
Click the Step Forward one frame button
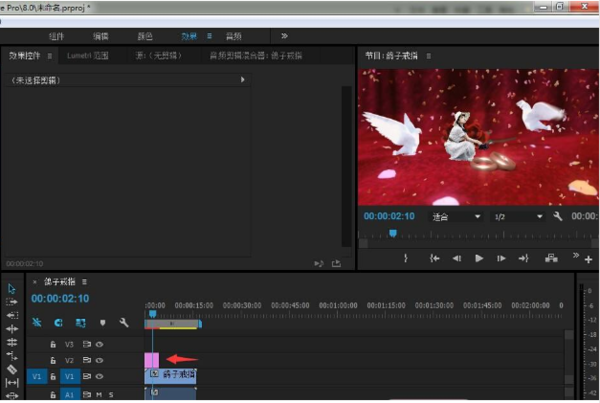tap(501, 258)
